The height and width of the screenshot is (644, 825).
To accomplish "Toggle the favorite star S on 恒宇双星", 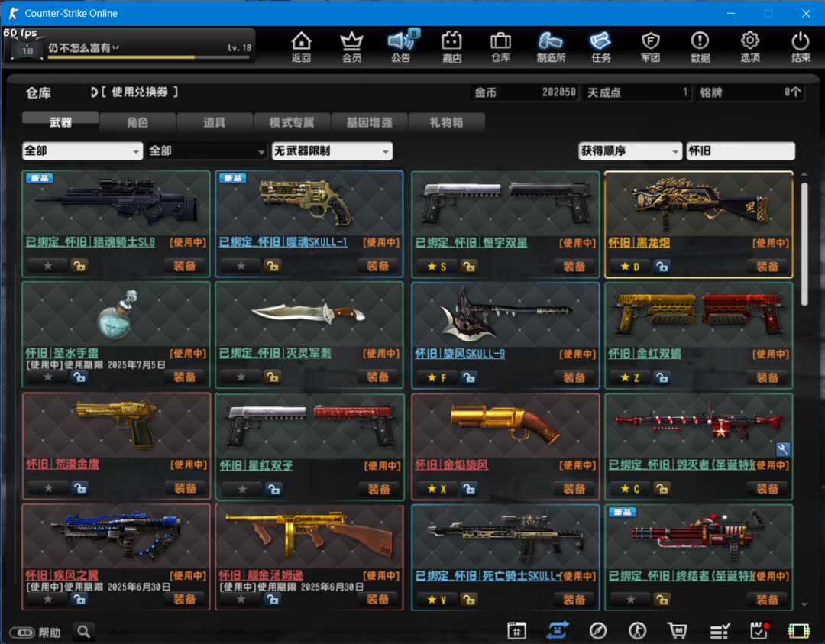I will pos(437,266).
